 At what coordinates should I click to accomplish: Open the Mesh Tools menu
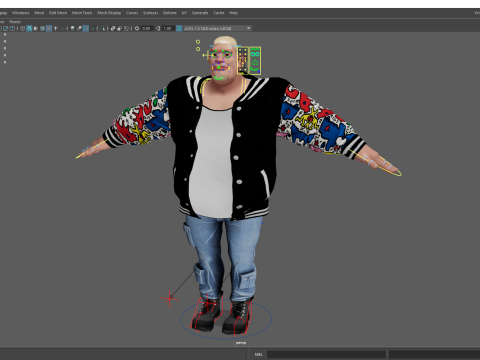82,13
